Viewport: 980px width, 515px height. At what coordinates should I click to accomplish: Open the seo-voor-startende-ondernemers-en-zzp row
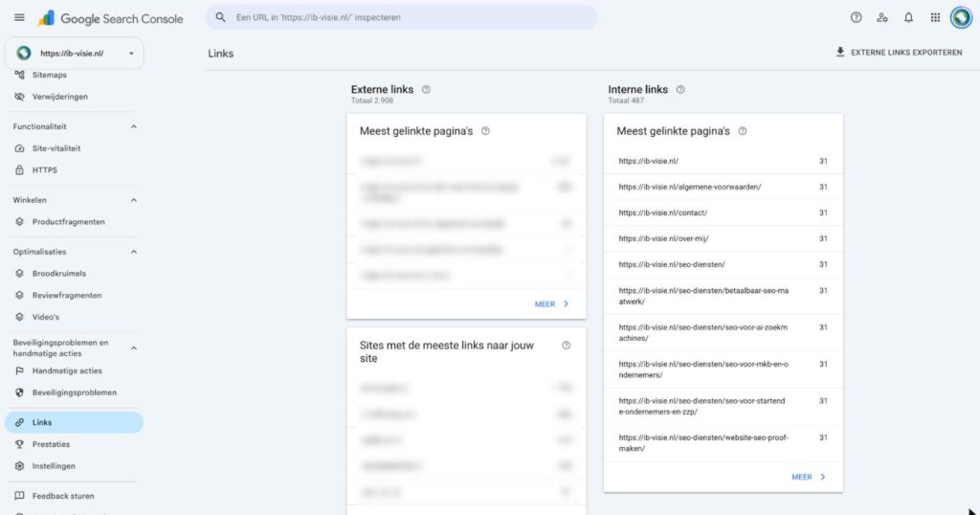pos(724,406)
